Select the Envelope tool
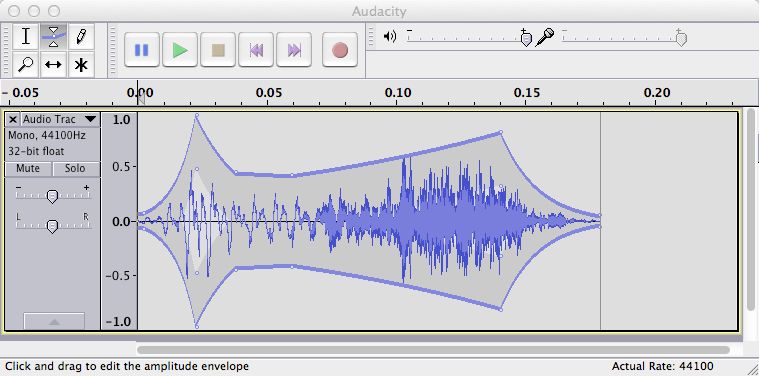This screenshot has width=759, height=376. click(x=54, y=37)
